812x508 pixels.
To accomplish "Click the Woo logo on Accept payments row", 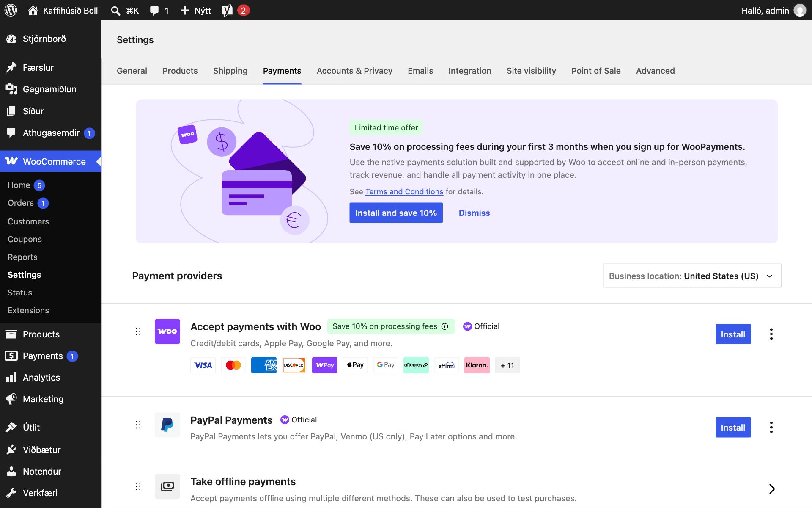I will pyautogui.click(x=167, y=331).
